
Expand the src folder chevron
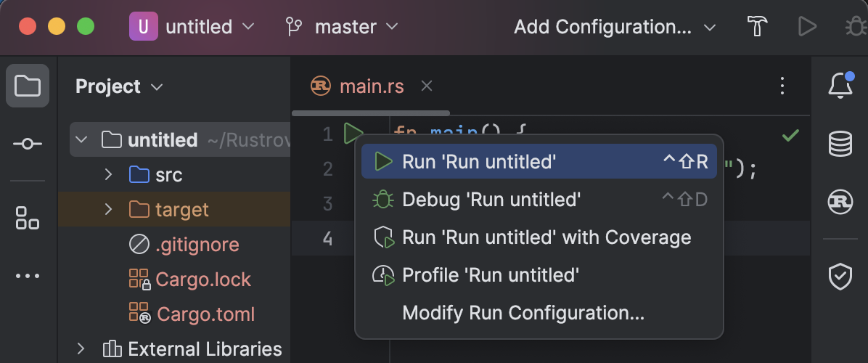tap(109, 175)
